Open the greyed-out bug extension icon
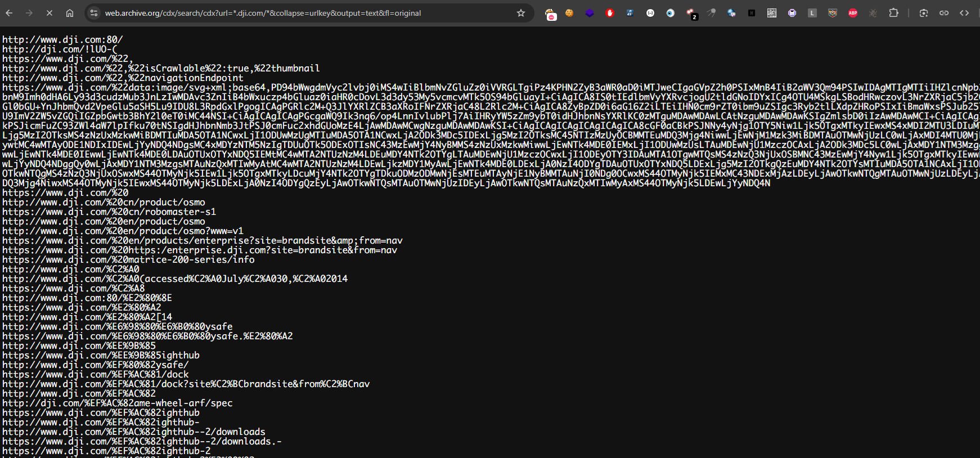This screenshot has width=980, height=458. pyautogui.click(x=873, y=13)
